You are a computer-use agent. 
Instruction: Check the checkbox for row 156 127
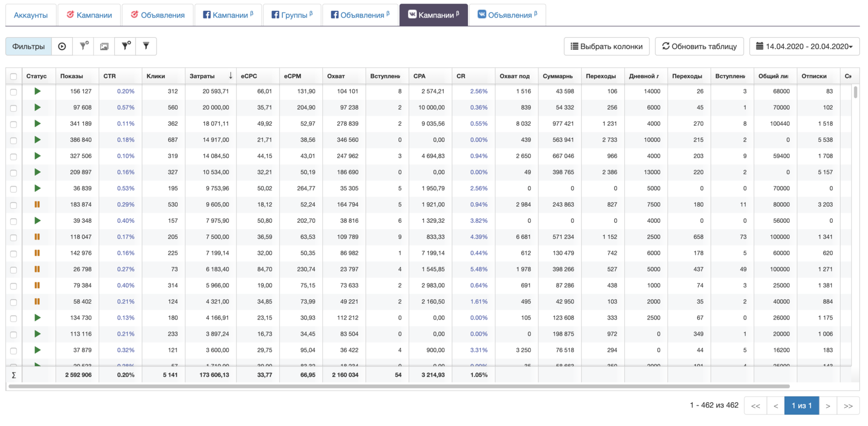point(13,92)
